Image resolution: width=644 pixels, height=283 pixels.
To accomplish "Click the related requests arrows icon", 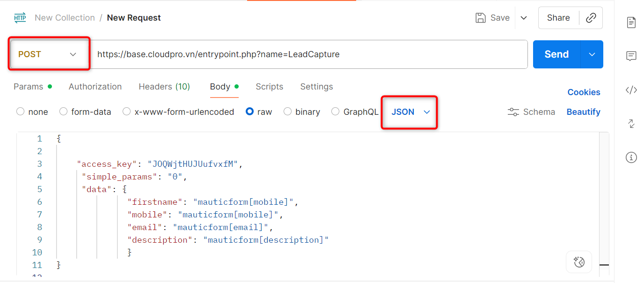I will [631, 124].
